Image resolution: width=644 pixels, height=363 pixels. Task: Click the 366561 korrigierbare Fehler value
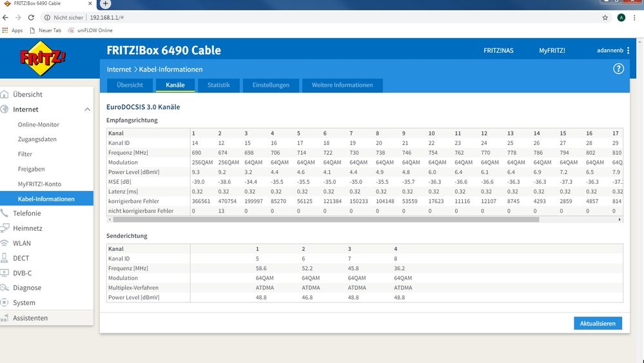201,201
